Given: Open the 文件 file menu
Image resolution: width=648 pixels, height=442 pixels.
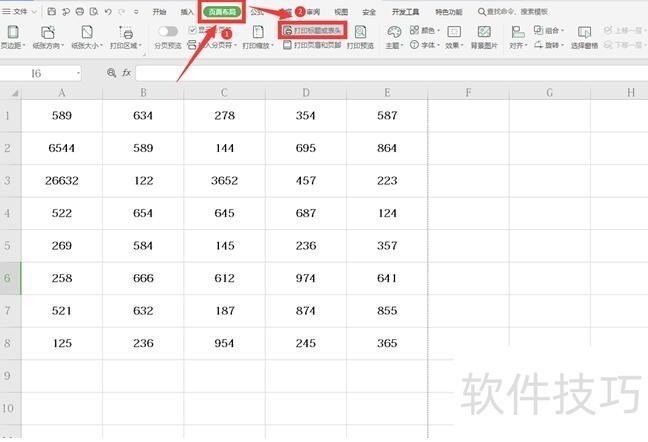Looking at the screenshot, I should pyautogui.click(x=19, y=12).
